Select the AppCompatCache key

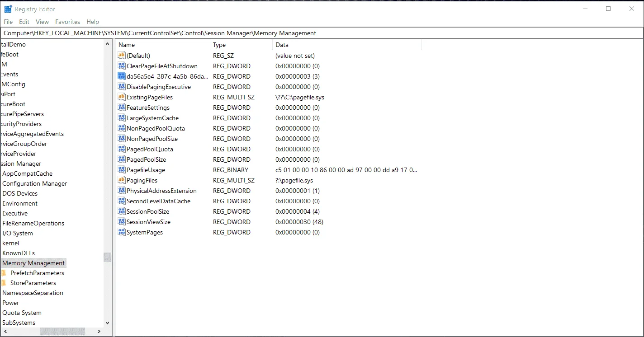(x=27, y=173)
